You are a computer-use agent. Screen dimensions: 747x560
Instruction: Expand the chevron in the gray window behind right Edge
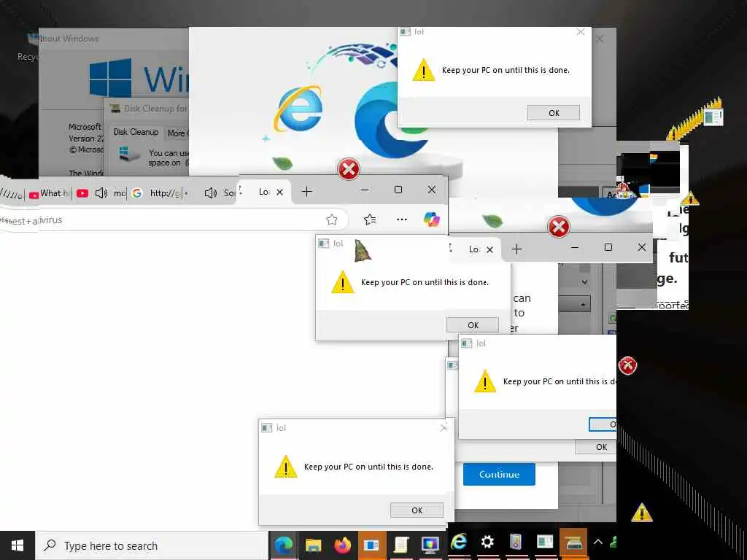pyautogui.click(x=584, y=282)
